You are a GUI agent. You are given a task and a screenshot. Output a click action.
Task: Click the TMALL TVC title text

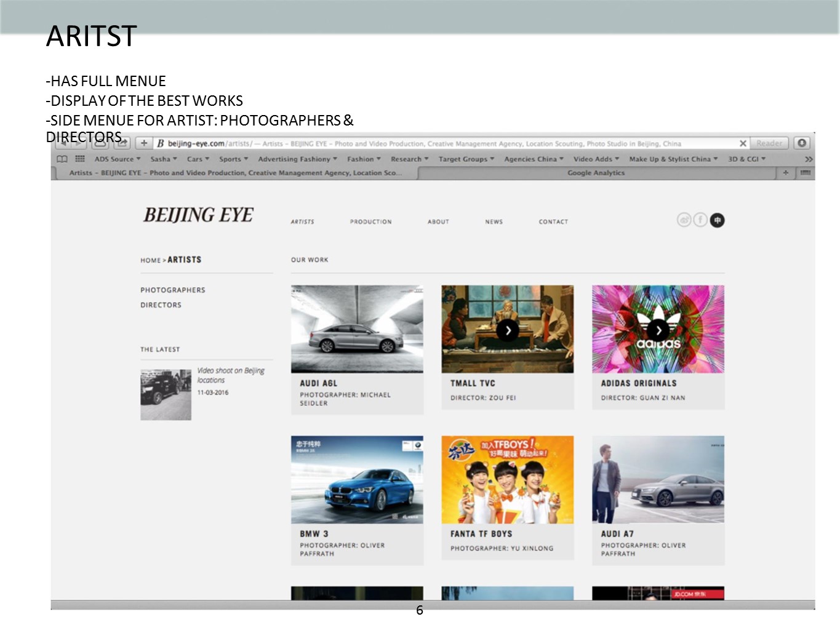[x=473, y=383]
